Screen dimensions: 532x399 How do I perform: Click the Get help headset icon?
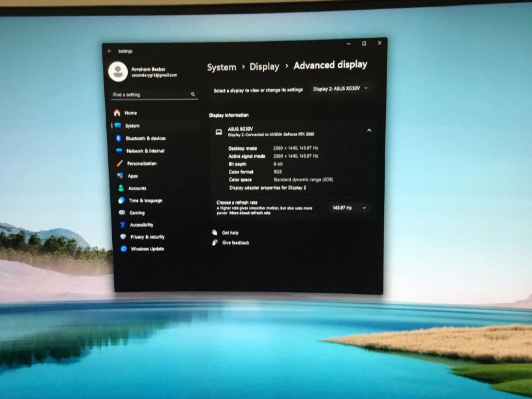[215, 232]
